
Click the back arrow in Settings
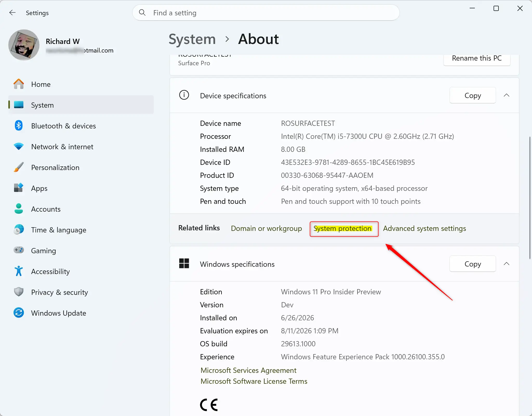(x=12, y=12)
